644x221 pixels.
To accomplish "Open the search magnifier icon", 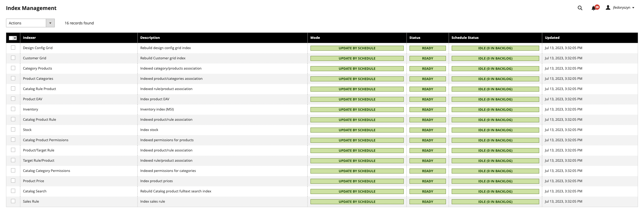I will click(580, 8).
